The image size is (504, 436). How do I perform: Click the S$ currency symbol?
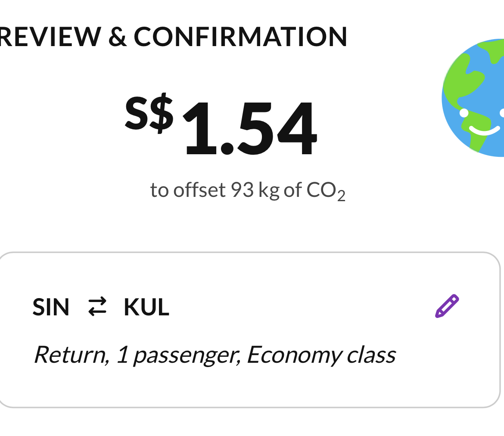(x=149, y=113)
